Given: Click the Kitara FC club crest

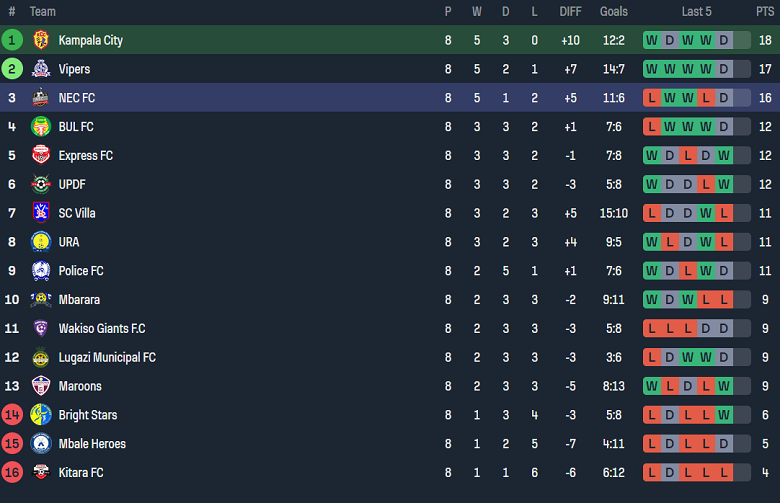Looking at the screenshot, I should (x=41, y=472).
